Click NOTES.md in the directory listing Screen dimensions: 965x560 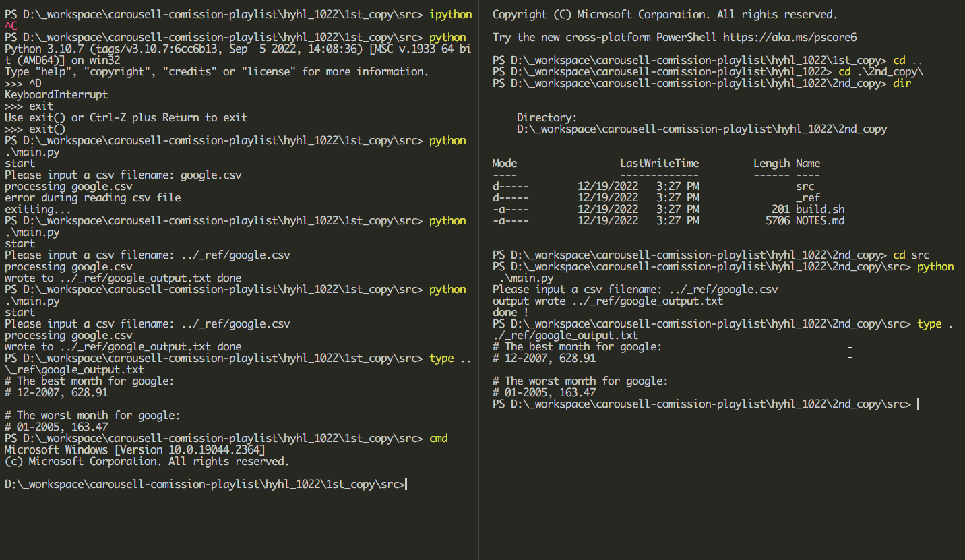pos(820,220)
